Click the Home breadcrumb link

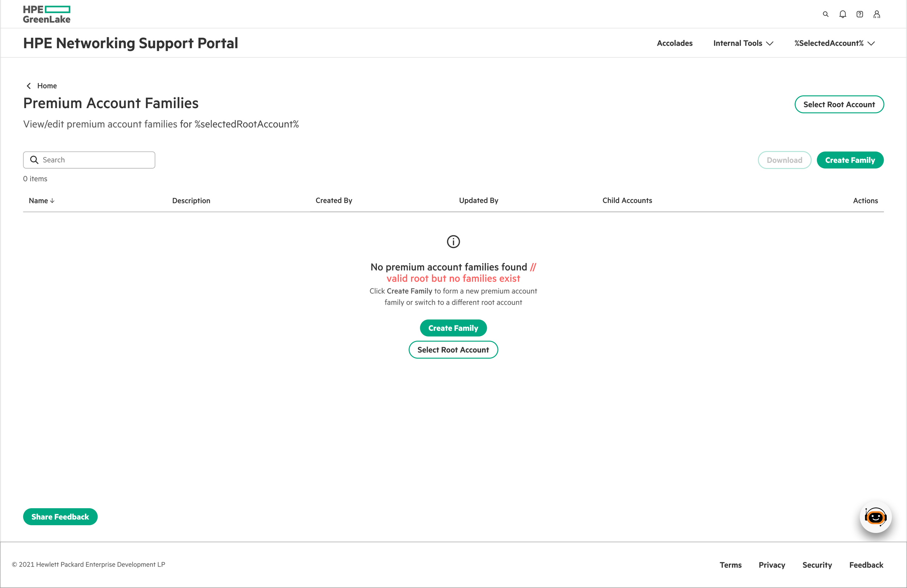pyautogui.click(x=47, y=86)
